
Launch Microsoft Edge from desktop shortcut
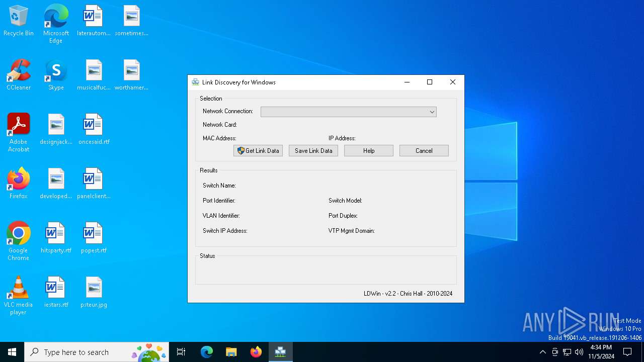(56, 24)
